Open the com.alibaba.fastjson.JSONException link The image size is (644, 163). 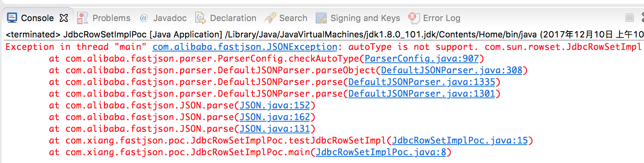pyautogui.click(x=245, y=47)
